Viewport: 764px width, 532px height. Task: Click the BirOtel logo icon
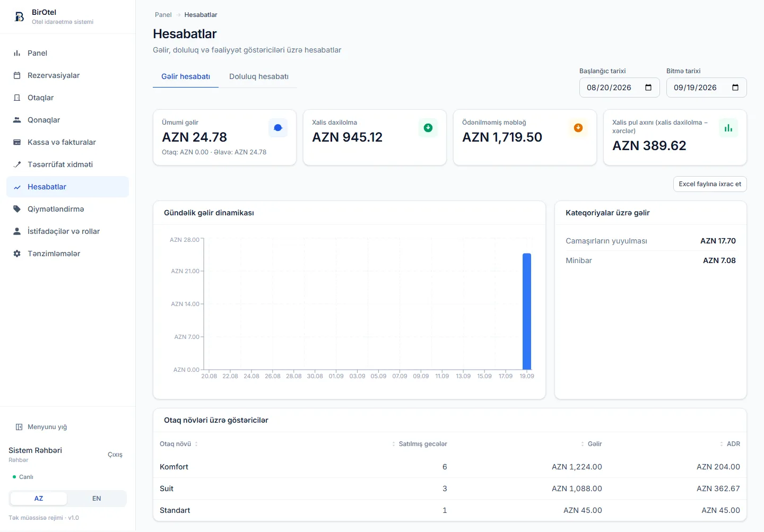click(x=19, y=16)
